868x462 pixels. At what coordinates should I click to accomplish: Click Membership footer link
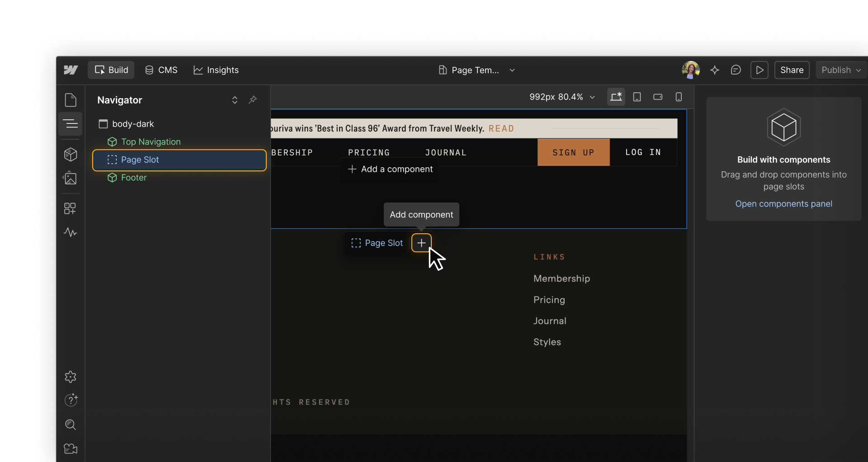[561, 279]
